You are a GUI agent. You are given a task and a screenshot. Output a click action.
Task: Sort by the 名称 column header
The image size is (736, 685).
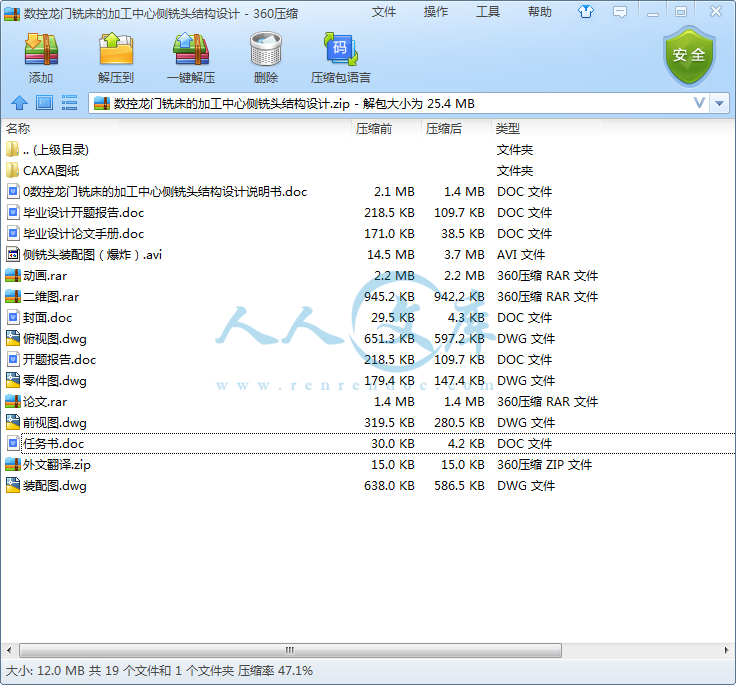18,128
